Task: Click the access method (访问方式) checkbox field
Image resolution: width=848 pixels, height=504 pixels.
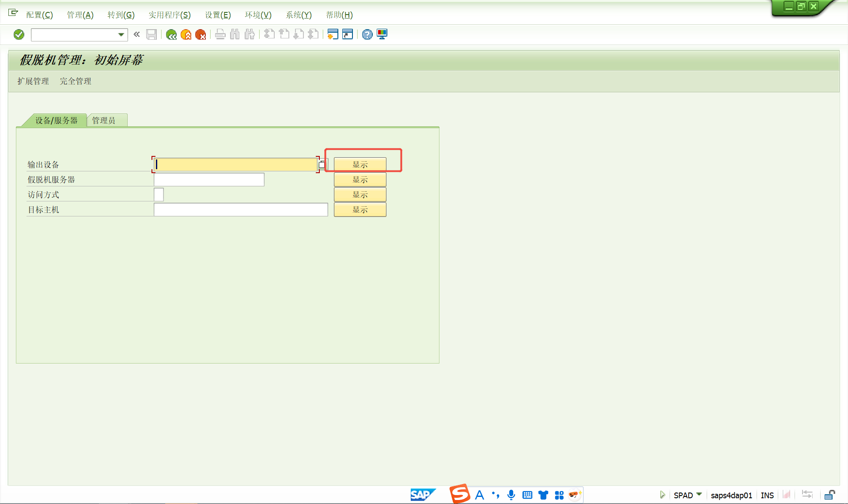Action: tap(159, 195)
